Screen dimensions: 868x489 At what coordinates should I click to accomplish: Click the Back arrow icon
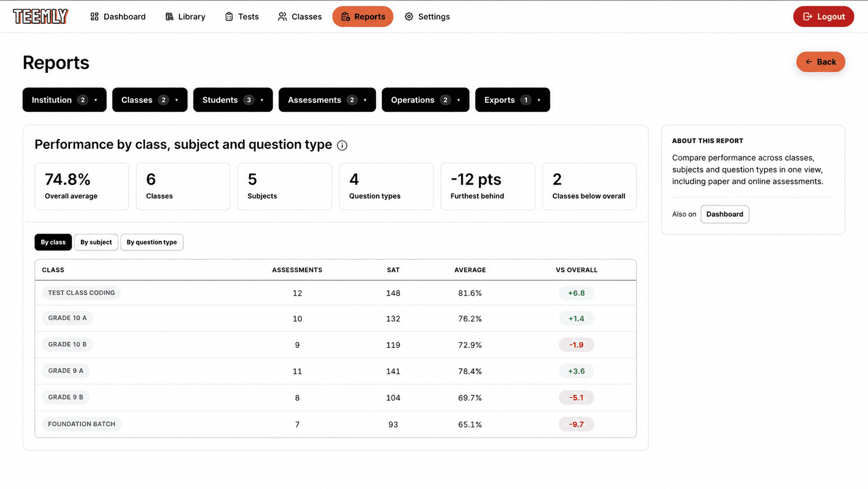point(809,62)
